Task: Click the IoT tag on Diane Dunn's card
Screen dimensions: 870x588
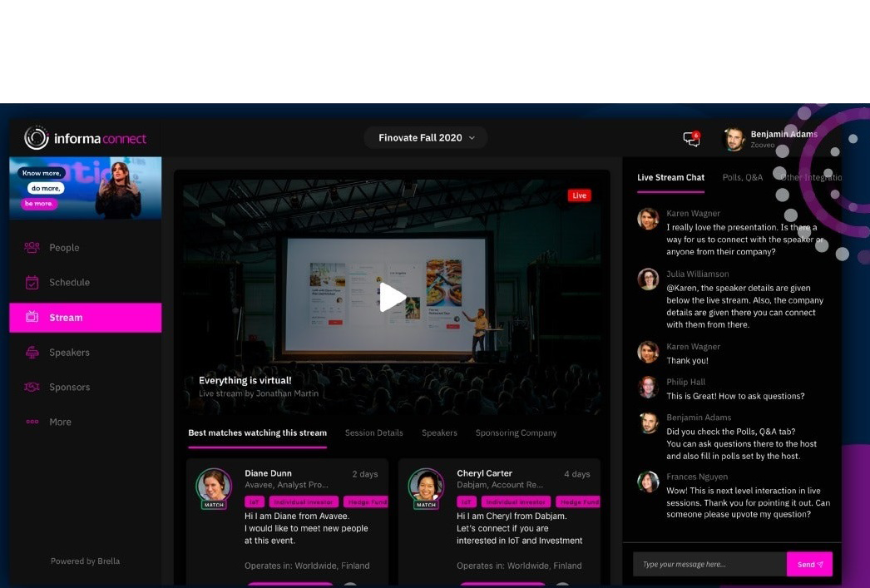Action: tap(255, 502)
